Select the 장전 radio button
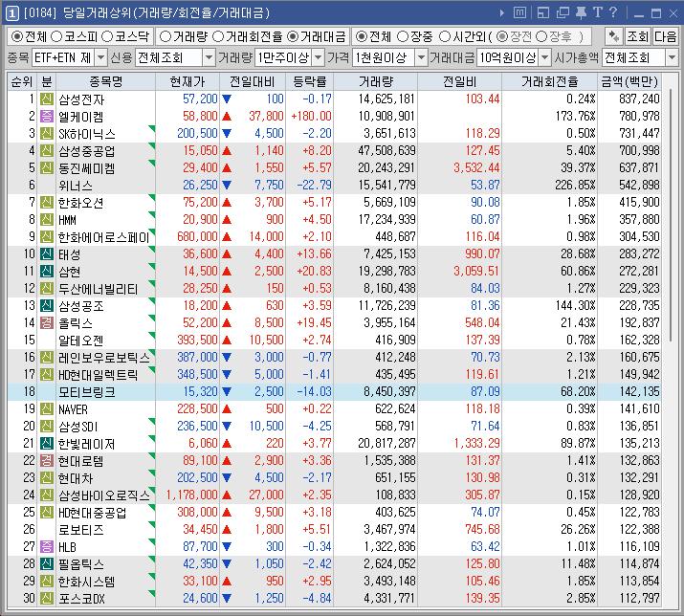The height and width of the screenshot is (616, 684). pos(502,36)
